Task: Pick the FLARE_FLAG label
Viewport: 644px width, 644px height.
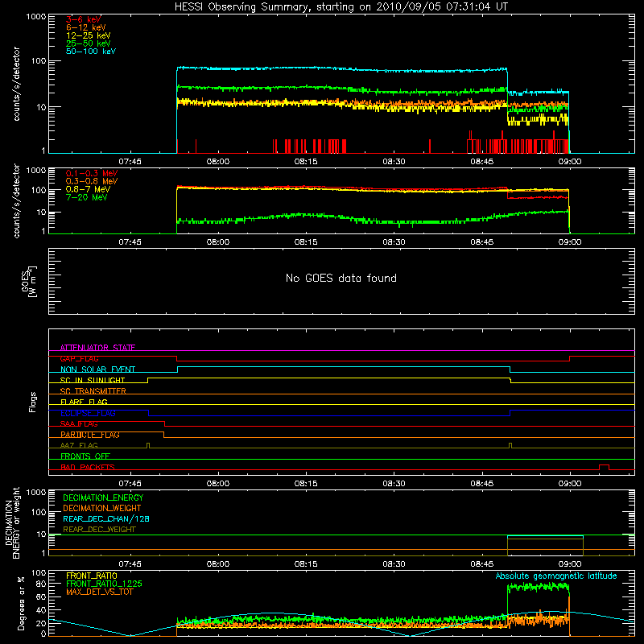Action: click(84, 402)
